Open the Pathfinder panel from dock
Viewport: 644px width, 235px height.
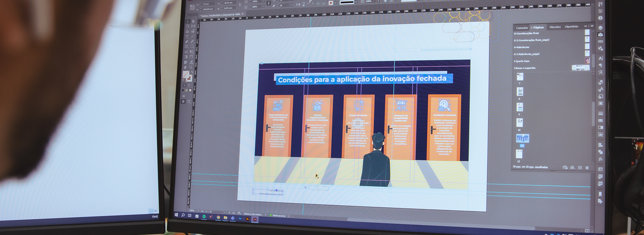tap(601, 152)
